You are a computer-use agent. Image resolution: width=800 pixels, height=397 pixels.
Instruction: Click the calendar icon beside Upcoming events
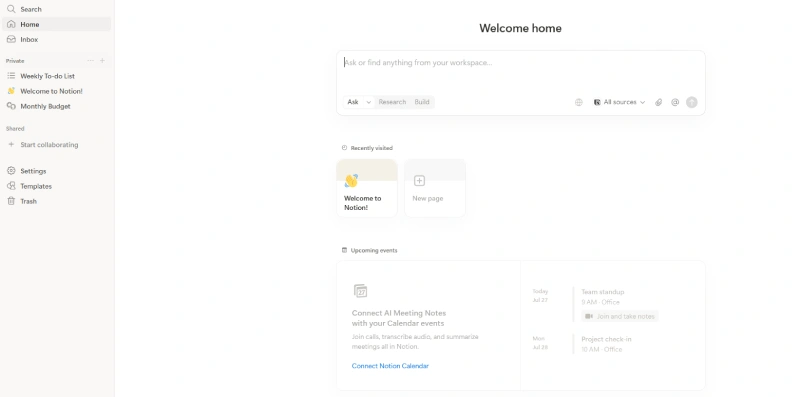pos(344,250)
